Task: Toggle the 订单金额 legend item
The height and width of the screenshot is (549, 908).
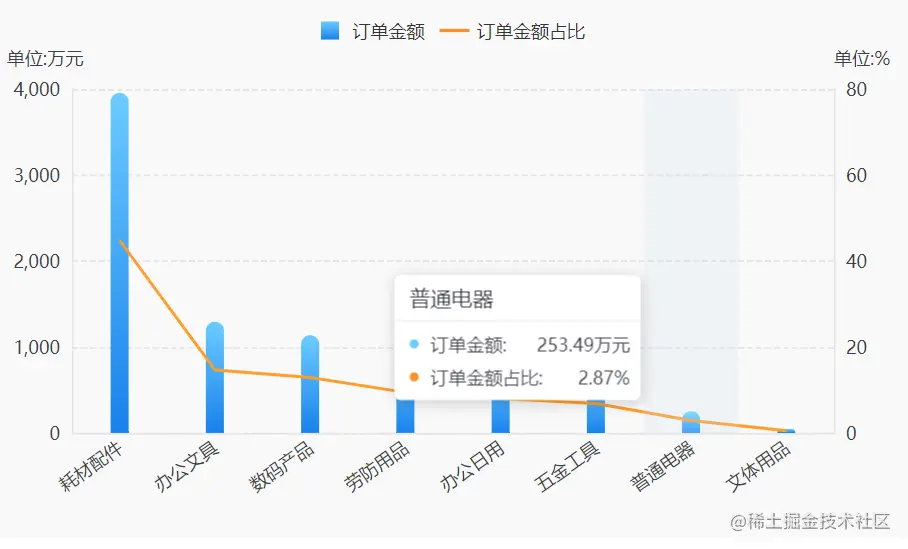Action: tap(373, 31)
